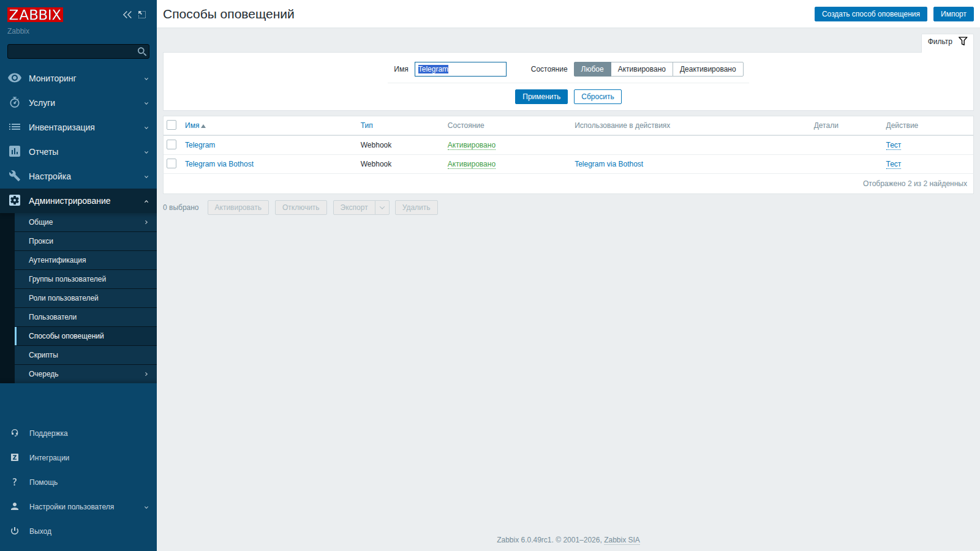Expand the Общие submenu arrow

[146, 222]
